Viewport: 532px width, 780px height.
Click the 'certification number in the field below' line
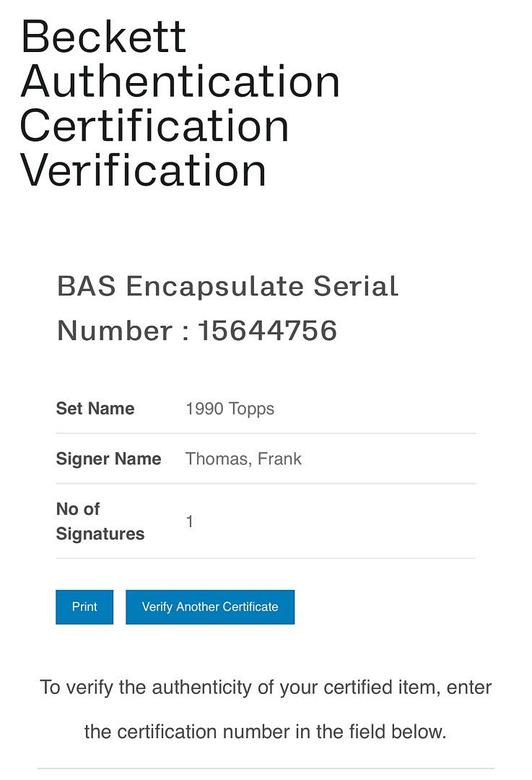pyautogui.click(x=266, y=732)
